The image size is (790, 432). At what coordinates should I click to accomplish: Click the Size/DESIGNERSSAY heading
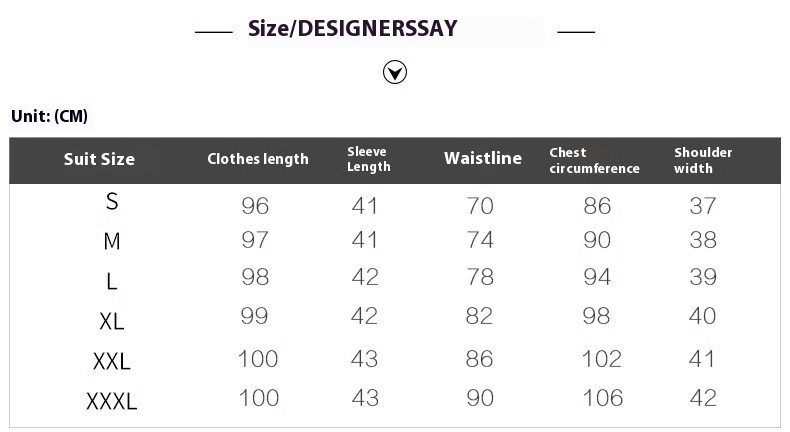coord(352,29)
